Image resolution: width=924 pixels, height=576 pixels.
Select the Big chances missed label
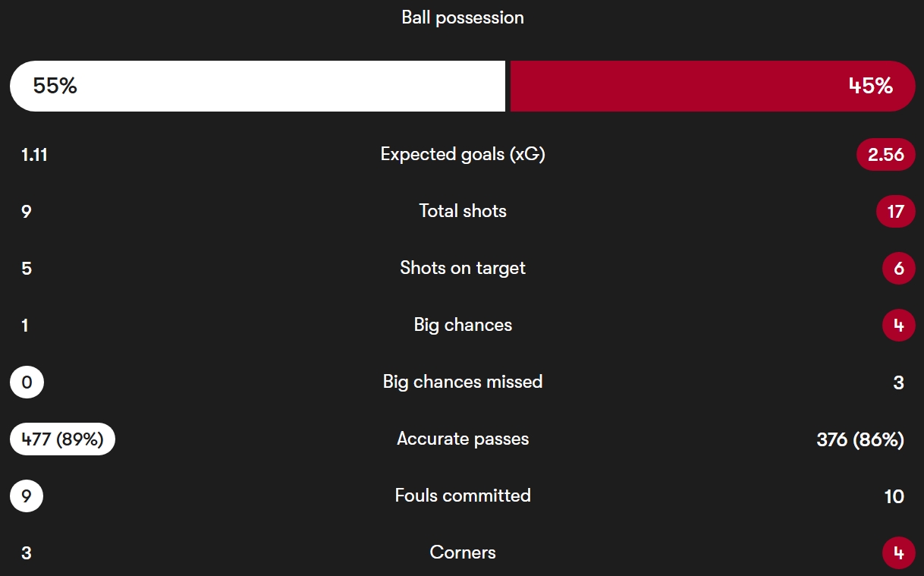pos(462,382)
